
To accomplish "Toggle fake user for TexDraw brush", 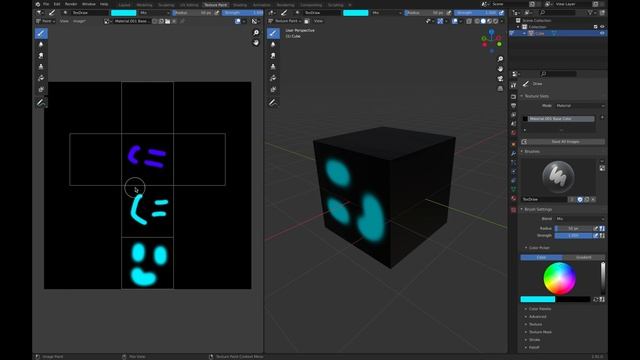I will pos(580,200).
